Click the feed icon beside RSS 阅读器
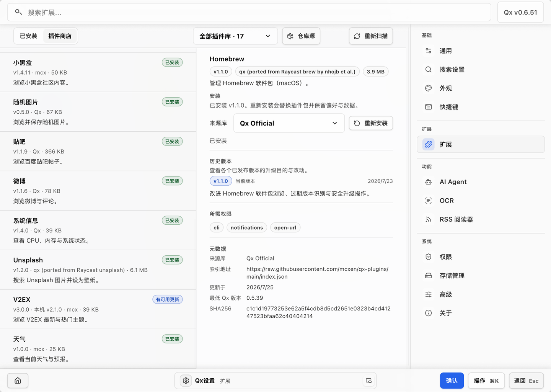The width and height of the screenshot is (551, 392). click(429, 219)
